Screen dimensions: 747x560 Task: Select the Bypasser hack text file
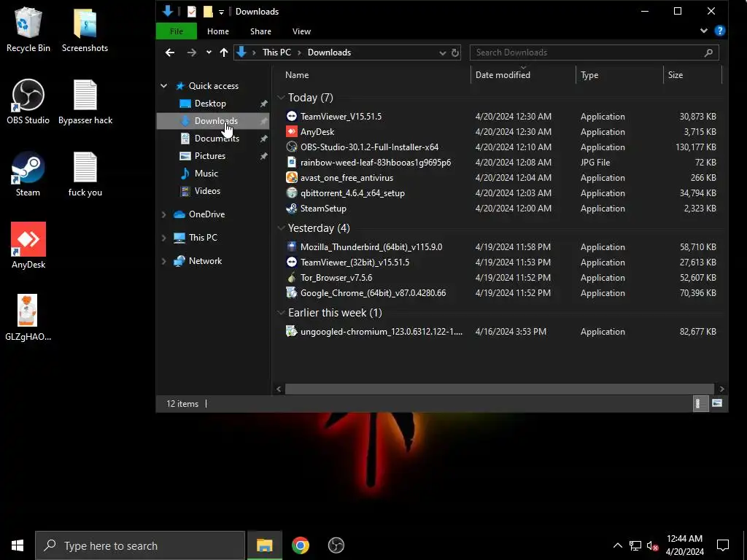(x=85, y=102)
